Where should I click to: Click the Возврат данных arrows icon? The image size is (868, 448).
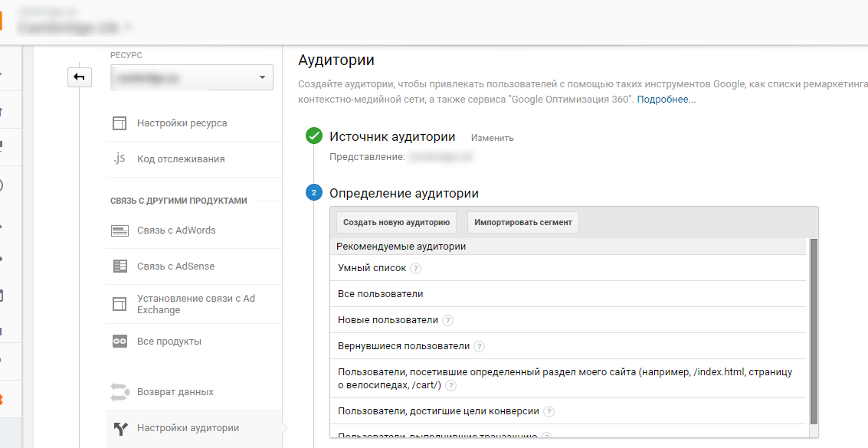tap(119, 392)
